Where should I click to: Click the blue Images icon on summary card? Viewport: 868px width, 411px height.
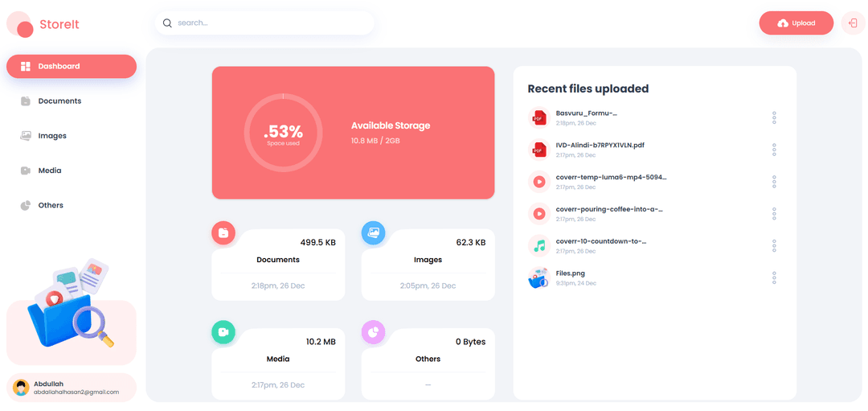point(374,232)
